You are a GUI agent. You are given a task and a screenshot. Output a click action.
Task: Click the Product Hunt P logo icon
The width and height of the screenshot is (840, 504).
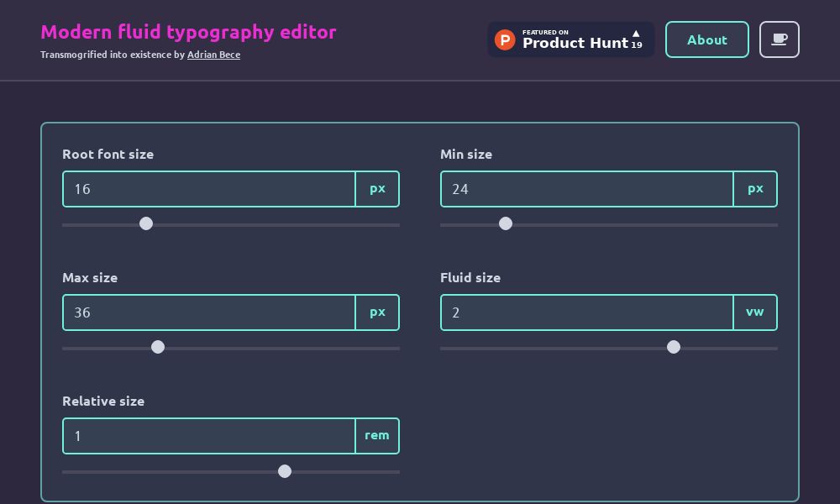505,39
